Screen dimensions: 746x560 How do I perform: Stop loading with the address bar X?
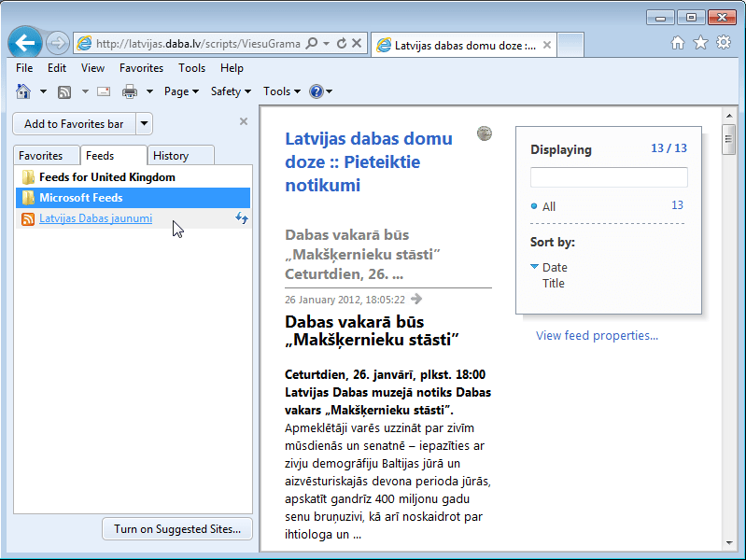[x=357, y=43]
